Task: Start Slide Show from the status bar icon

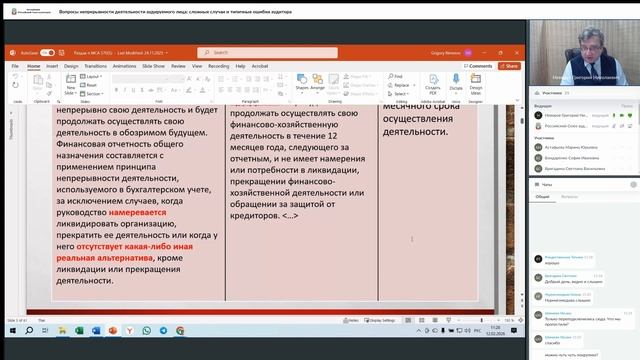Action: 449,320
